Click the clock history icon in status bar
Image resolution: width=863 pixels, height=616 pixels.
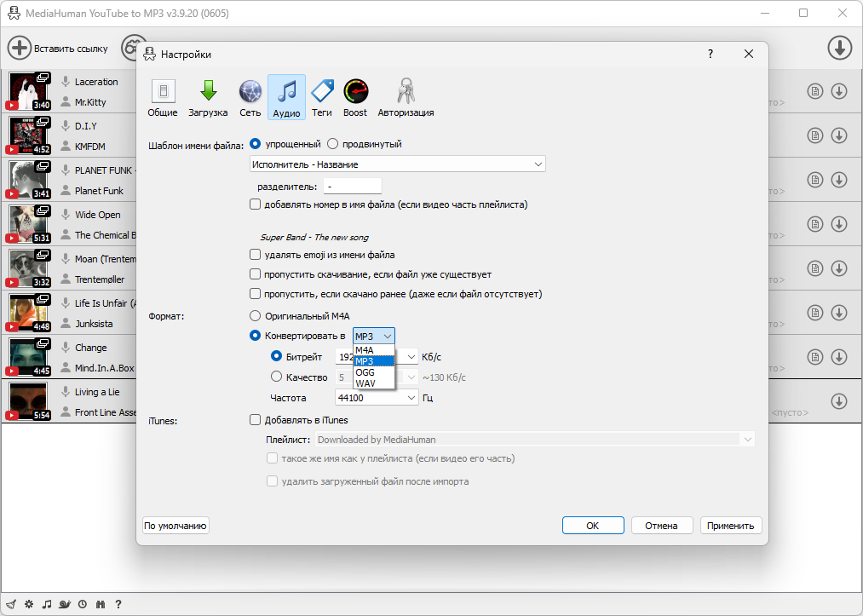83,604
